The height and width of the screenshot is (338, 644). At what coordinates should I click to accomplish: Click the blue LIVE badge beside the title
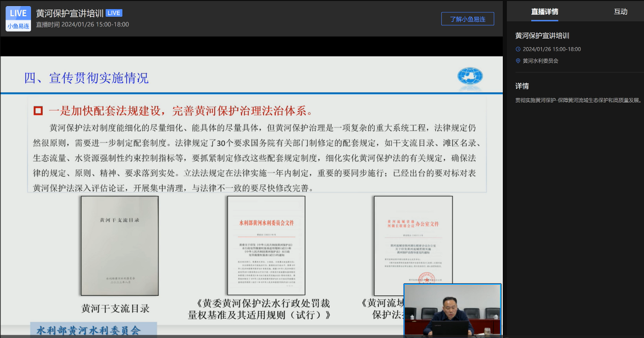[114, 13]
